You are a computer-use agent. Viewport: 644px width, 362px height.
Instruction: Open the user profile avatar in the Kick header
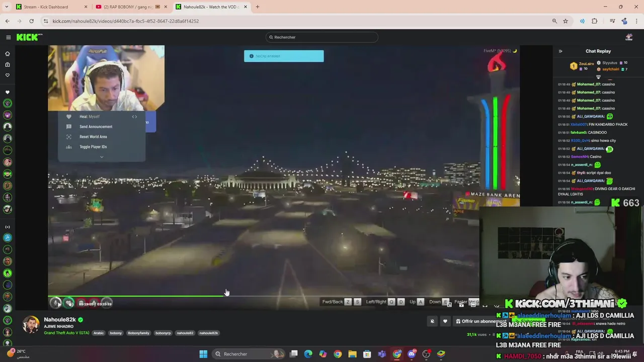pos(629,37)
